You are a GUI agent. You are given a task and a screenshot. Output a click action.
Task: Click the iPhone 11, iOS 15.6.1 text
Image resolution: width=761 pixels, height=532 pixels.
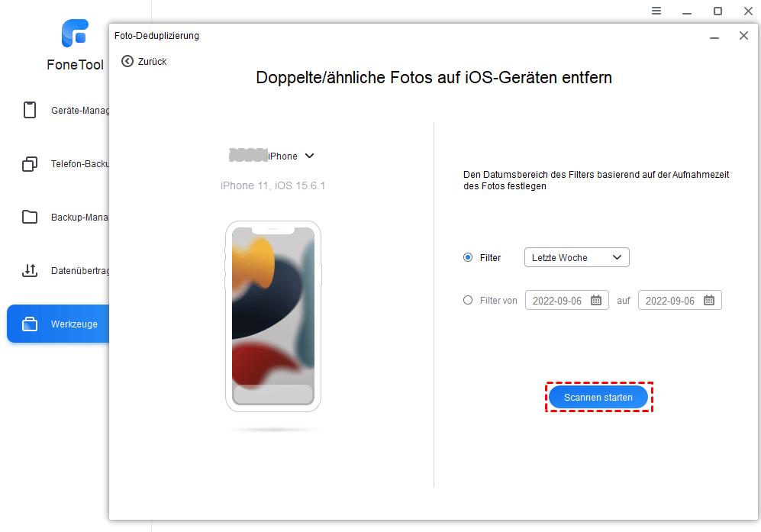272,185
